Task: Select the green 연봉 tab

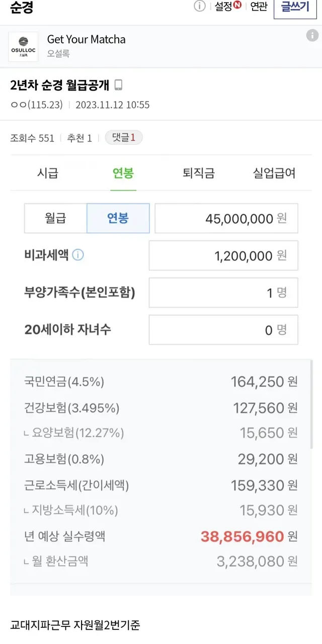Action: (123, 174)
